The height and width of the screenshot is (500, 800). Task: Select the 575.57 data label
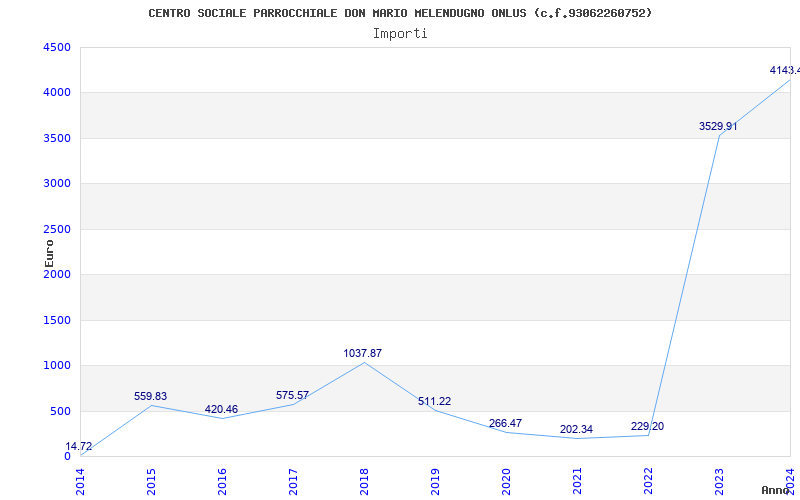[x=292, y=395]
